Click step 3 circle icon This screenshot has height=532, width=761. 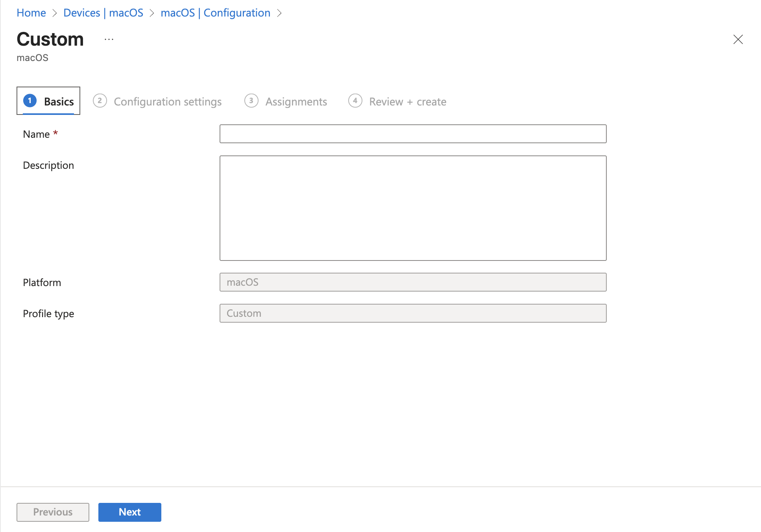(x=251, y=101)
